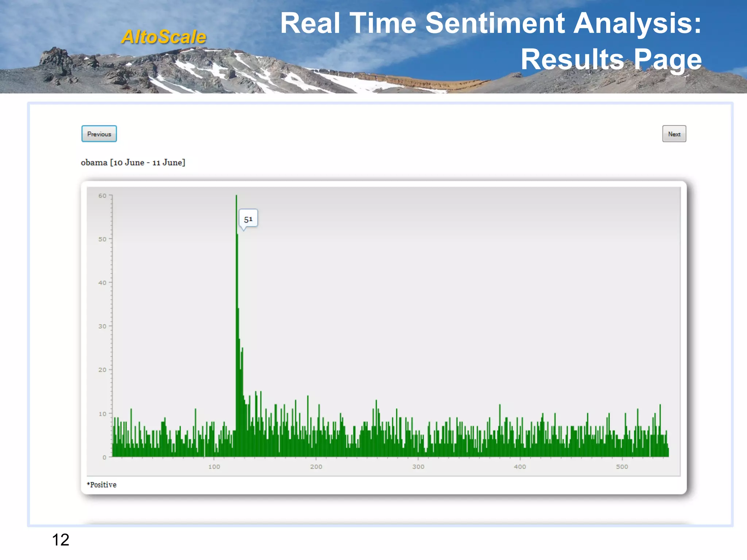Click the x-axis label 400

[x=520, y=467]
